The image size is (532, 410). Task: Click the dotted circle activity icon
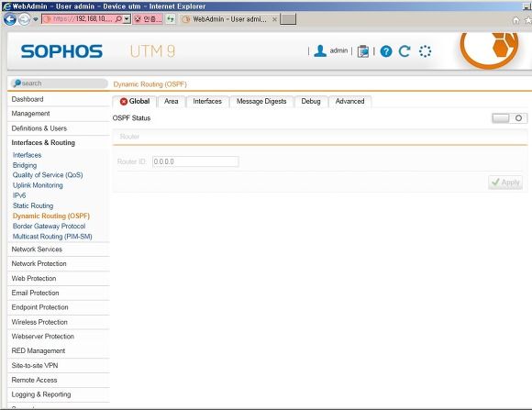(425, 51)
